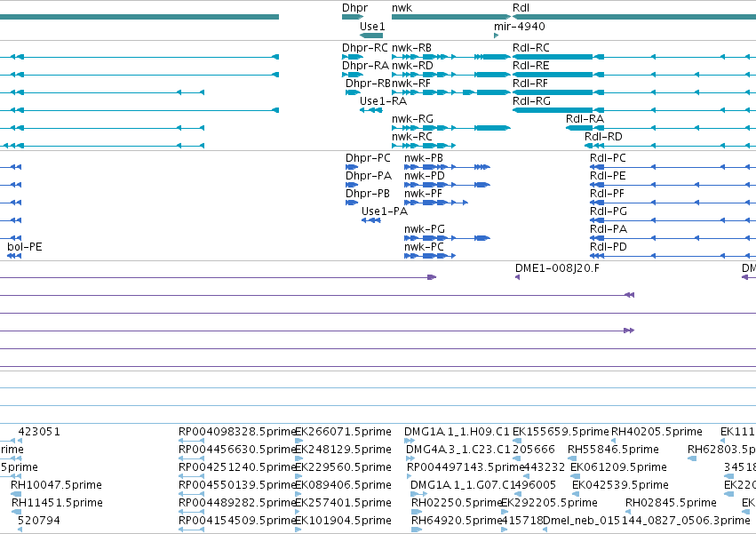Viewport: 756px width, 534px height.
Task: Select EST RP004550139.5prime feature
Action: [191, 494]
